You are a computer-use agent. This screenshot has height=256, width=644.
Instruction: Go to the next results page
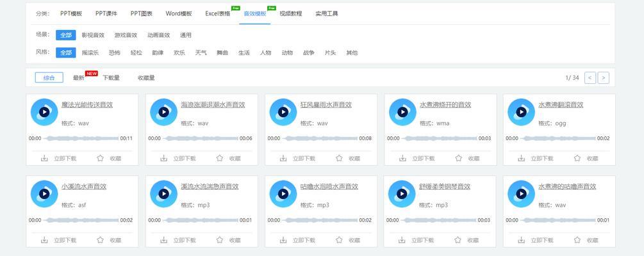click(x=604, y=77)
